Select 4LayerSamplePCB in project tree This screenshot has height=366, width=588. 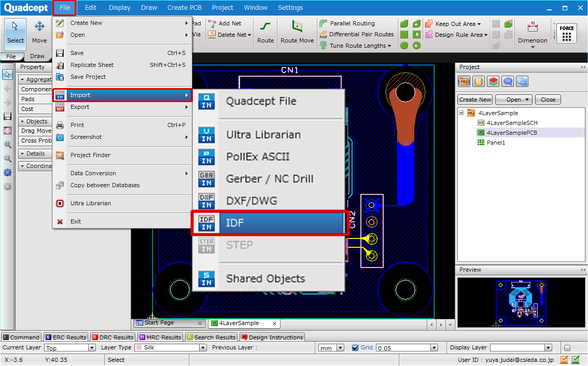pyautogui.click(x=512, y=133)
